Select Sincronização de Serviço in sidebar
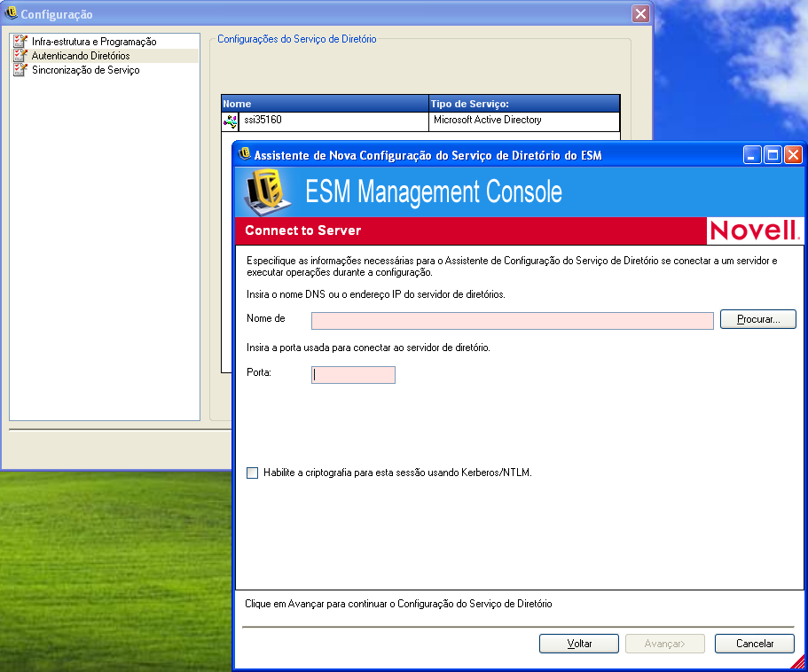This screenshot has height=672, width=808. point(85,70)
